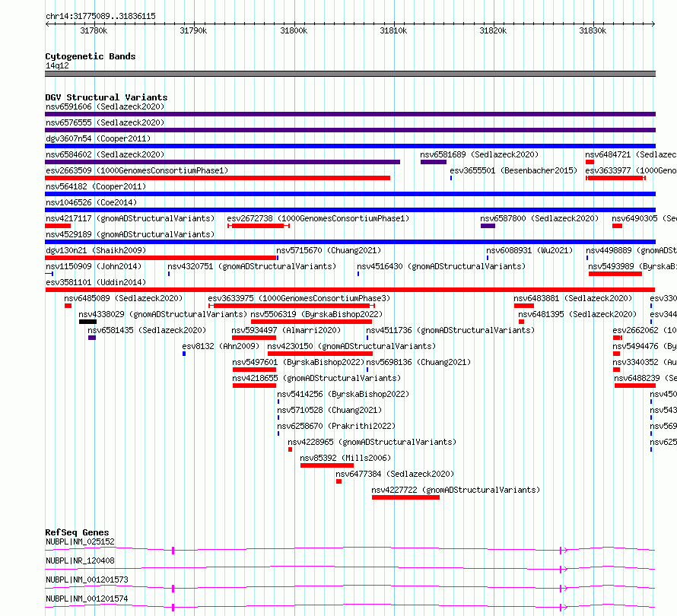Click nsv4516430 gnomAD variant label
Image resolution: width=677 pixels, height=616 pixels.
coord(441,266)
